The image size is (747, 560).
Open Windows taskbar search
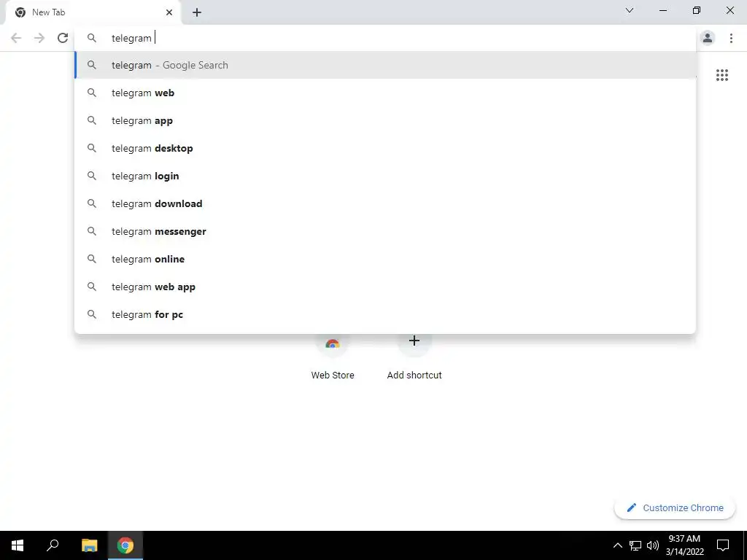pyautogui.click(x=53, y=545)
